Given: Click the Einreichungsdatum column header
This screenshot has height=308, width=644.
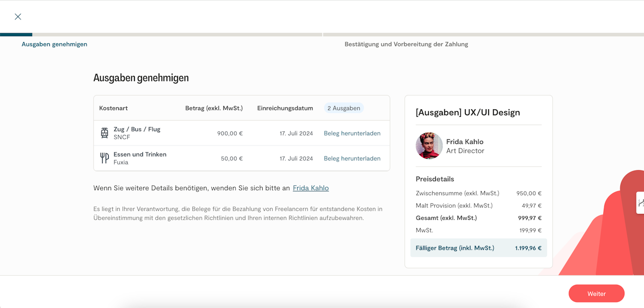Looking at the screenshot, I should pyautogui.click(x=285, y=108).
